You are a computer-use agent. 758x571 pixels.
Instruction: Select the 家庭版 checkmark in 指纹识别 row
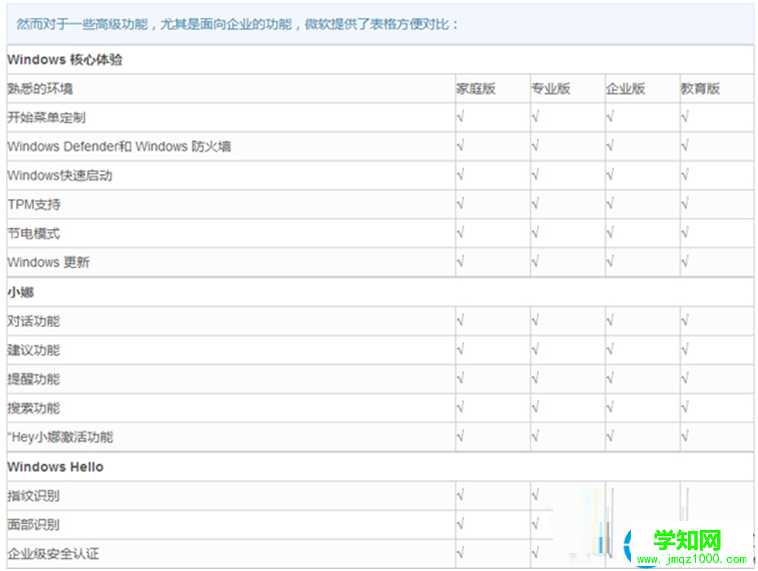pyautogui.click(x=460, y=495)
